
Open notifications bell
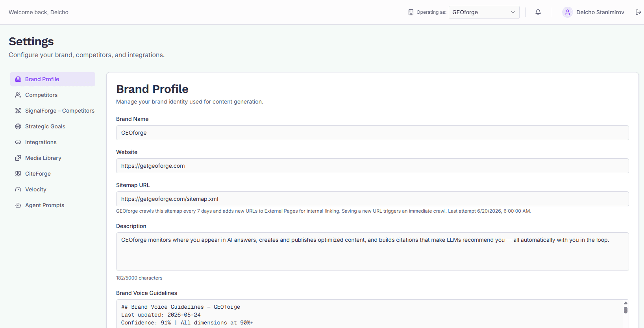538,12
